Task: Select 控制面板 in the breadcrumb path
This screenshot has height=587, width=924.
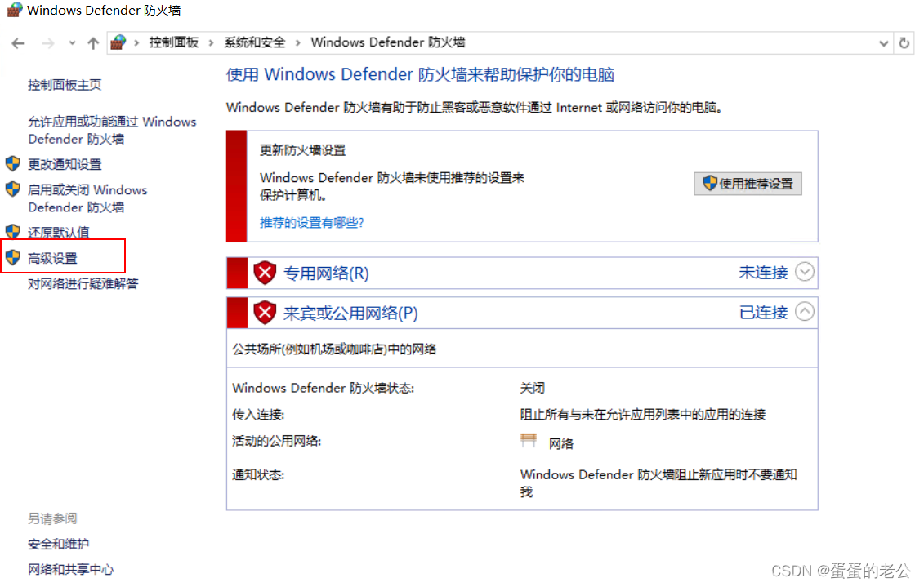Action: tap(174, 42)
